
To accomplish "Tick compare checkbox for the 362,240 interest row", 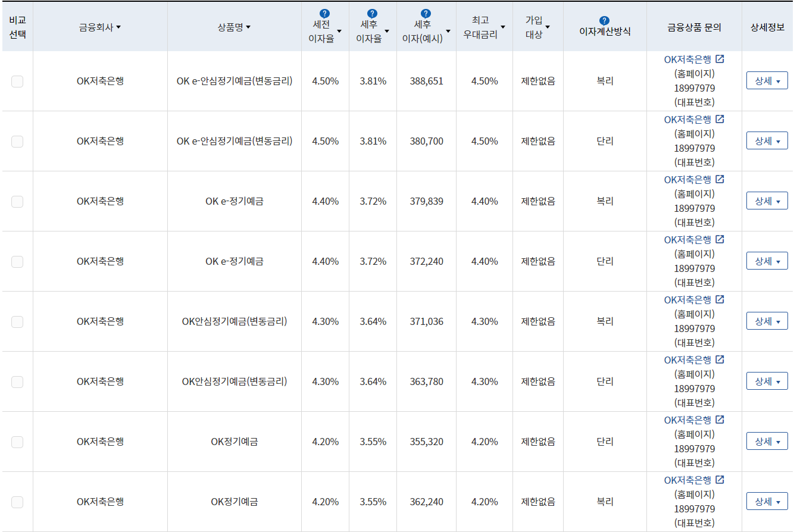I will point(17,502).
